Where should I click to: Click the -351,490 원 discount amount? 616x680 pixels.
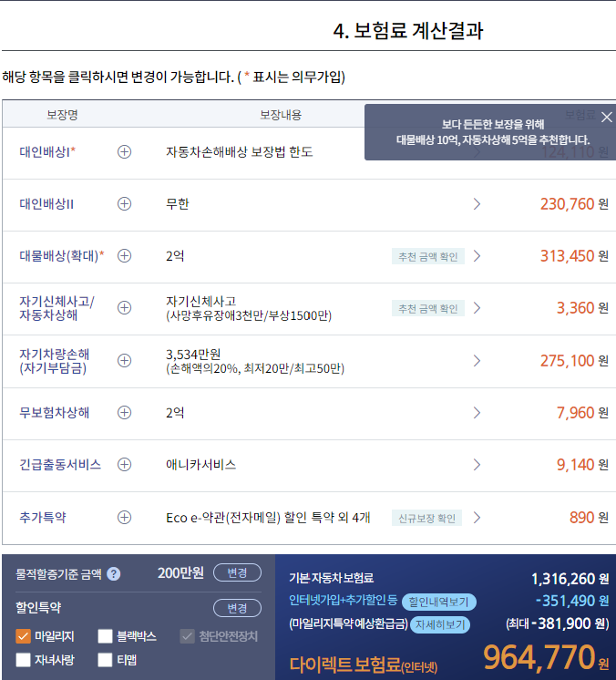tap(572, 601)
